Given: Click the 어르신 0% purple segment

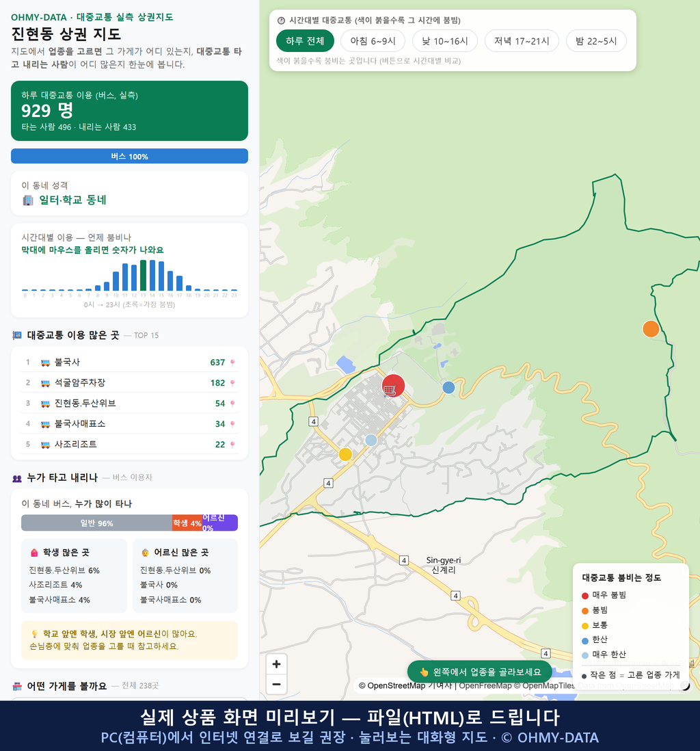Looking at the screenshot, I should click(220, 523).
